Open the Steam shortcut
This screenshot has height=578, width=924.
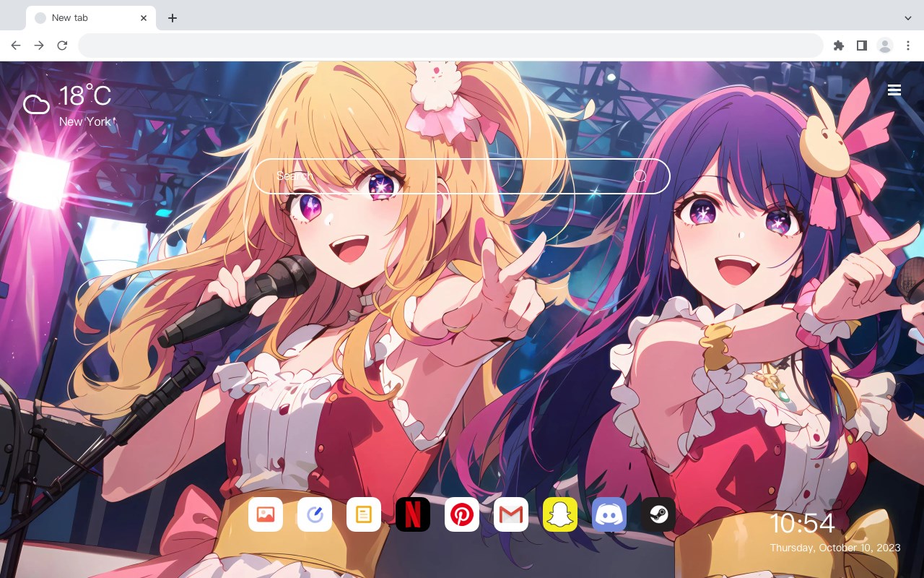pos(658,514)
